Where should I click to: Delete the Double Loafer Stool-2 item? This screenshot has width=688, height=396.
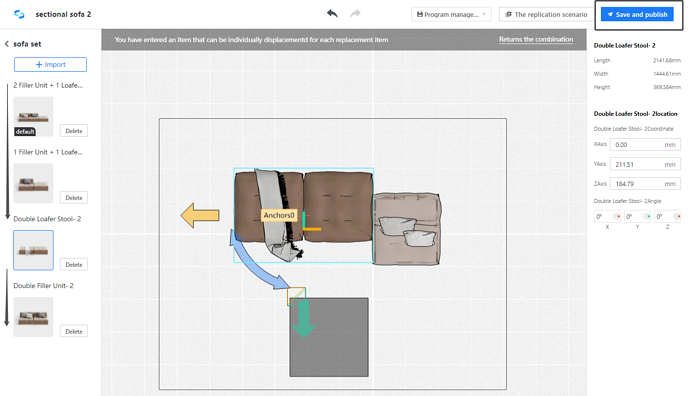click(x=74, y=264)
